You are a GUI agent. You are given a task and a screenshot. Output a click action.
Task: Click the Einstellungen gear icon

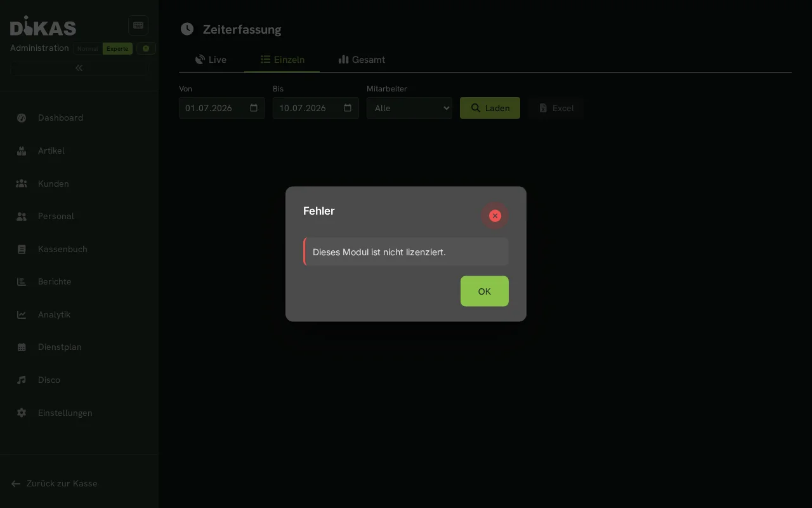click(22, 413)
